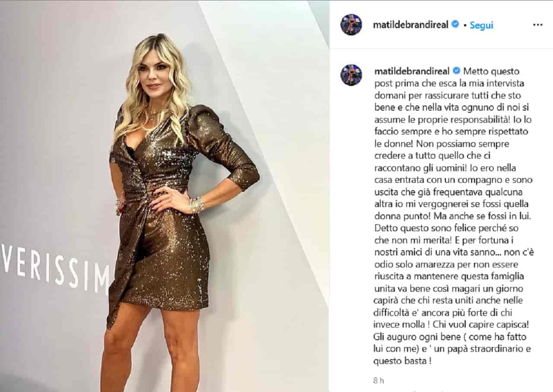Viewport: 553px width, 392px height.
Task: Click the words 'Detto questo sono felice'
Action: [x=427, y=228]
